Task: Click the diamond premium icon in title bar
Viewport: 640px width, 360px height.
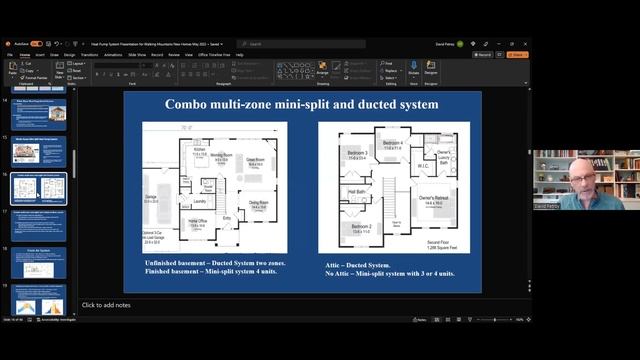Action: [x=473, y=44]
